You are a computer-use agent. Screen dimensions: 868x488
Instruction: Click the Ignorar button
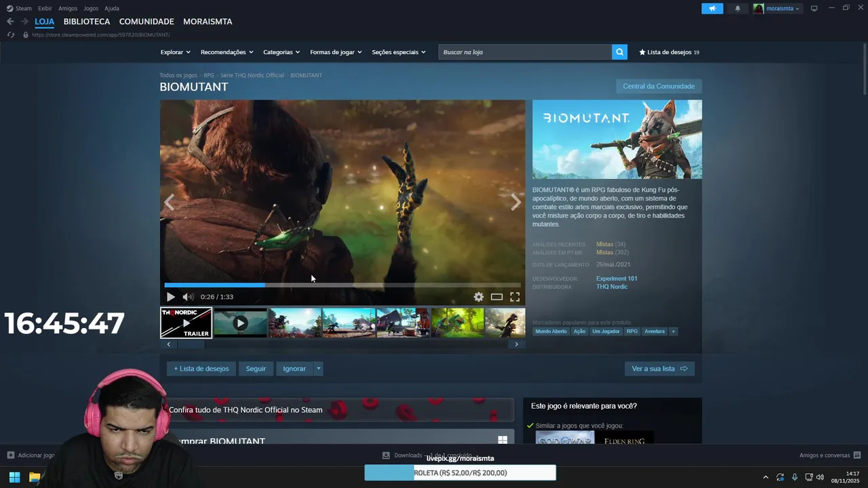(x=294, y=369)
